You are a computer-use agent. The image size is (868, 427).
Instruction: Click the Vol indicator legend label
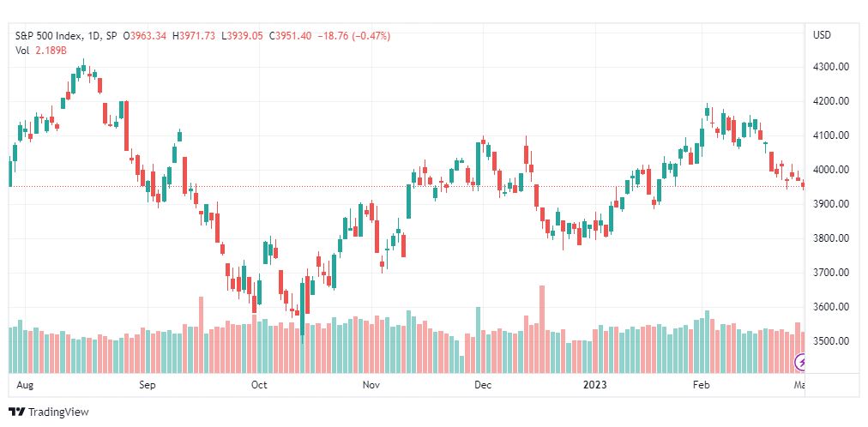pyautogui.click(x=22, y=51)
